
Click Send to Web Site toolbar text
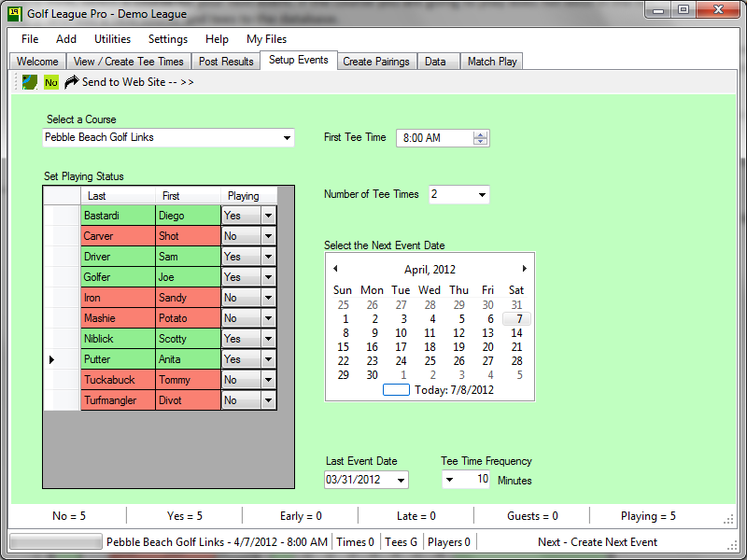coord(138,82)
